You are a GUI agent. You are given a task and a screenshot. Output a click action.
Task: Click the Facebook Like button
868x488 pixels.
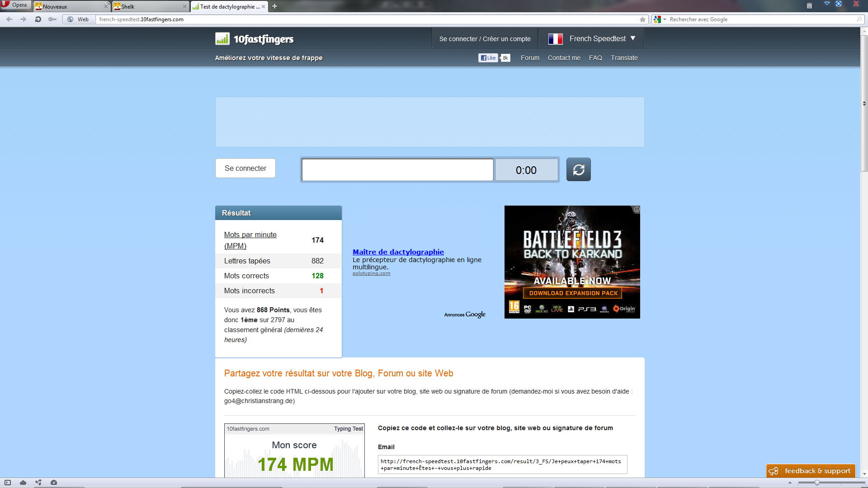[488, 58]
